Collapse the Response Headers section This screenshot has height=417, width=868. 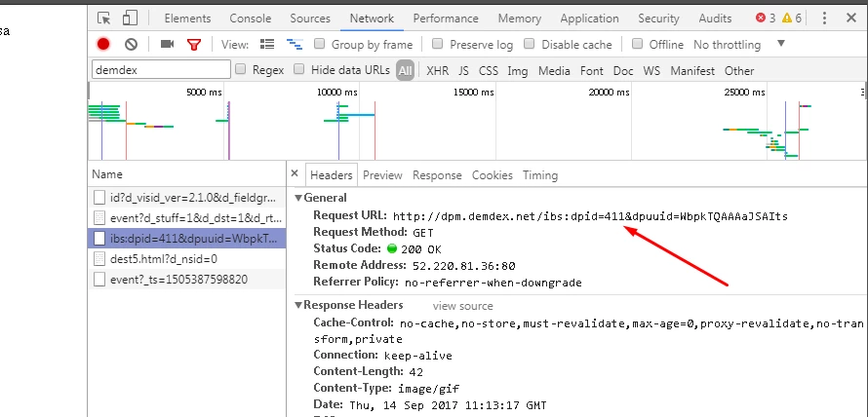pos(299,305)
